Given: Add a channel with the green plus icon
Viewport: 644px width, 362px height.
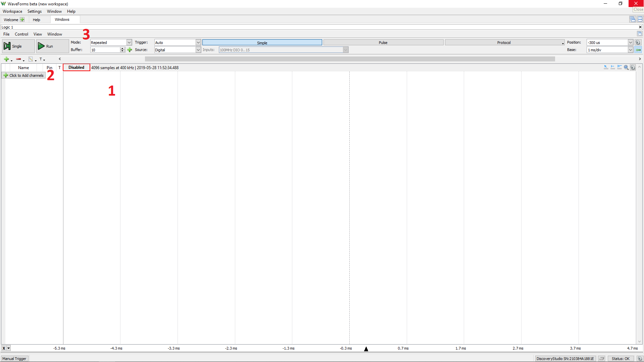Looking at the screenshot, I should (x=6, y=59).
